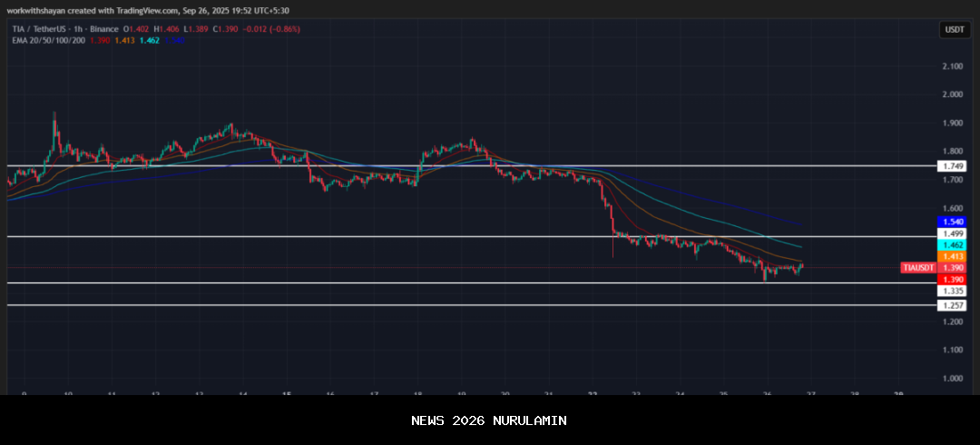
Task: Click the 1.335 support line price label
Action: click(953, 291)
